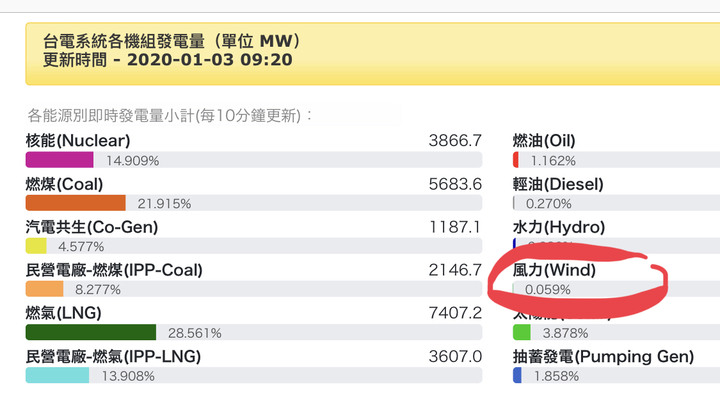Click the yellow Co-Gen bar segment
The image size is (720, 396).
pyautogui.click(x=36, y=246)
